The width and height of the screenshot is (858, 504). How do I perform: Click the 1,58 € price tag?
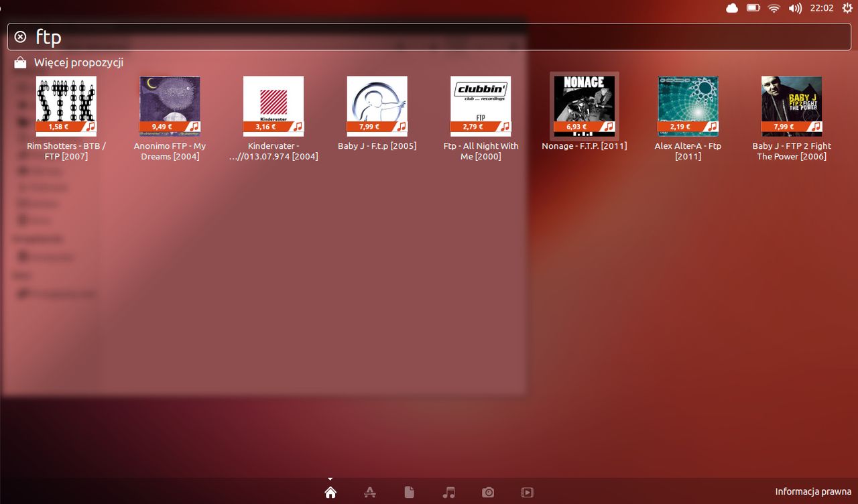click(x=59, y=126)
